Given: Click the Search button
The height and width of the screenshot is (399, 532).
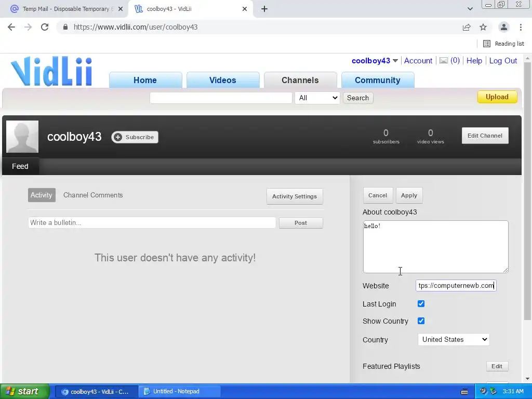Looking at the screenshot, I should click(358, 98).
